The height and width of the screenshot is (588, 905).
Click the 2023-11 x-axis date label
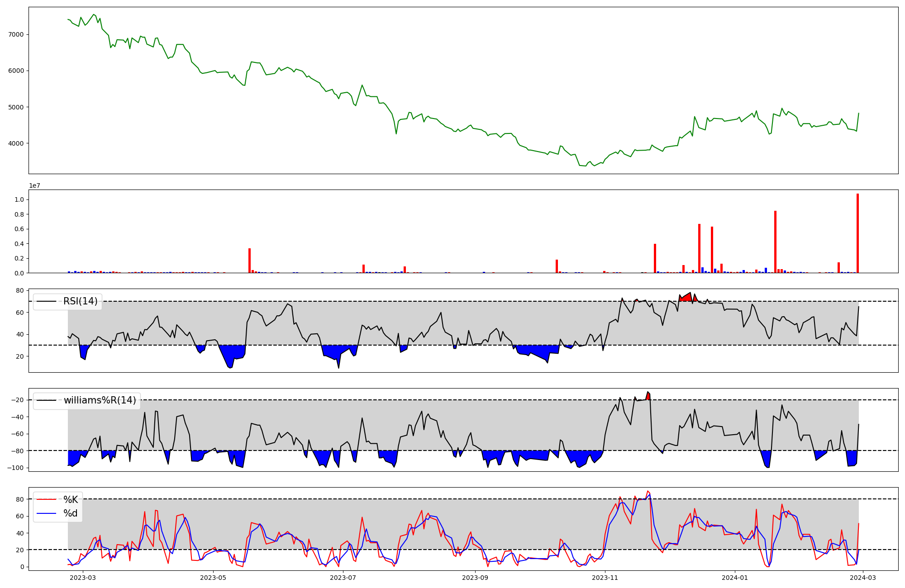coord(605,578)
